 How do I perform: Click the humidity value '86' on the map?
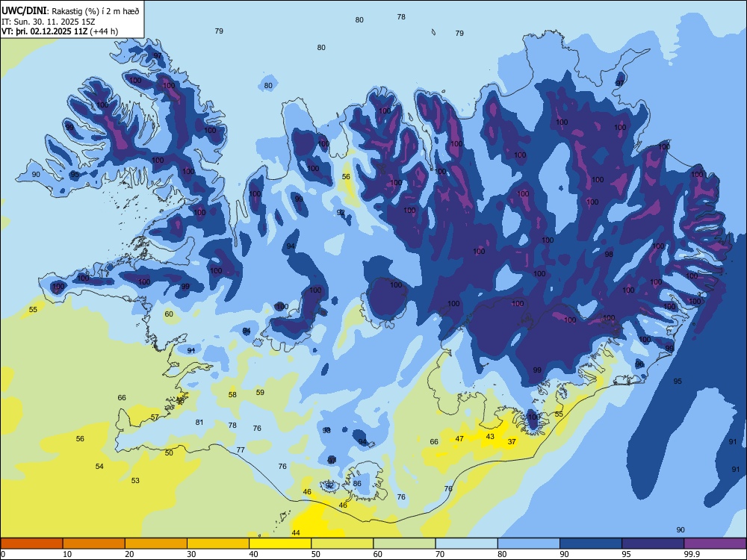click(x=357, y=483)
